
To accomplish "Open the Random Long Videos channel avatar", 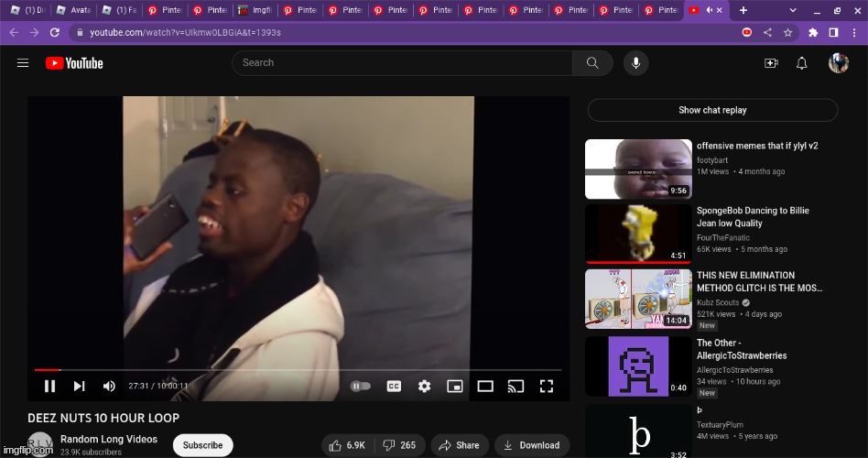I will click(40, 444).
